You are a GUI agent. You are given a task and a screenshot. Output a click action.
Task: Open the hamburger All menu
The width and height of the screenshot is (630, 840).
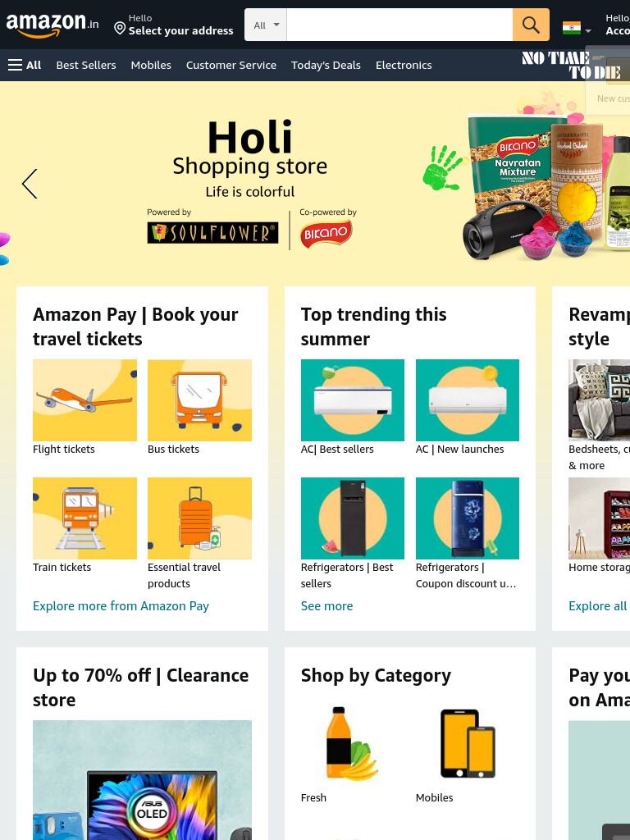25,65
